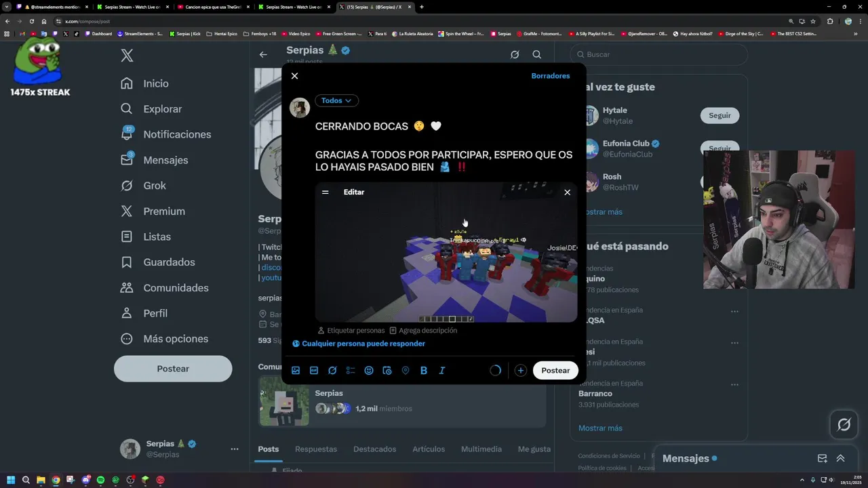
Task: Open a new browser tab
Action: point(422,7)
